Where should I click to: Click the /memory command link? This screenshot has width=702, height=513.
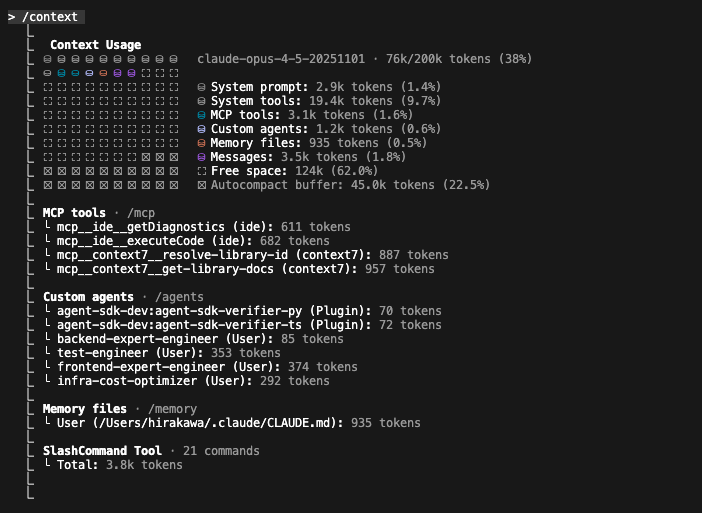click(x=172, y=409)
